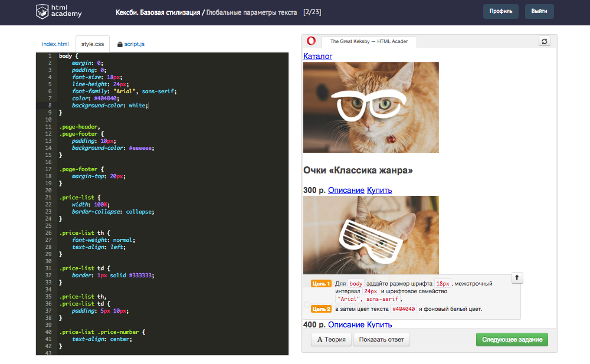Click the body selector on line 1
The image size is (590, 364).
[65, 55]
